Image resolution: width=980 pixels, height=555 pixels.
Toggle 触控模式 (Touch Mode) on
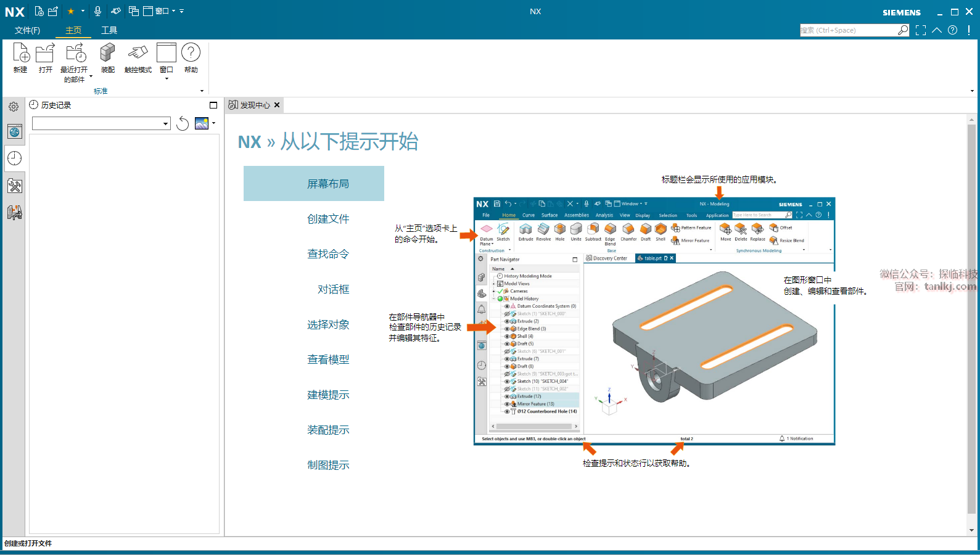pyautogui.click(x=138, y=54)
